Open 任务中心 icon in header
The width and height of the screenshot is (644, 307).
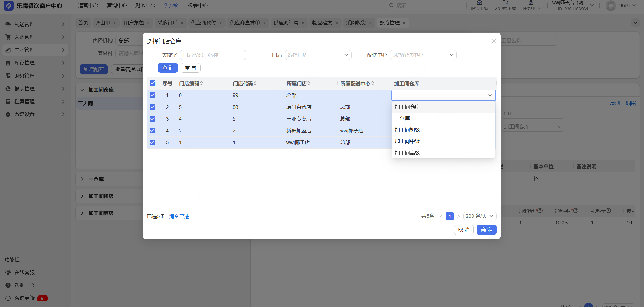(531, 3)
